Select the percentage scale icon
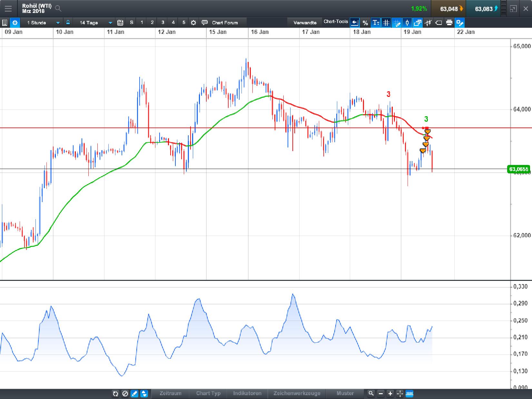This screenshot has width=532, height=399. pos(365,23)
